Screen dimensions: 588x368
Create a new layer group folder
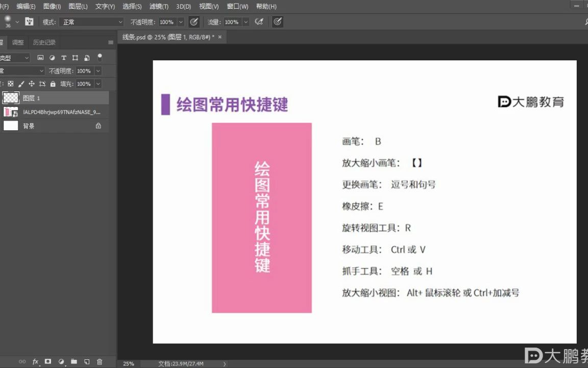pos(74,362)
